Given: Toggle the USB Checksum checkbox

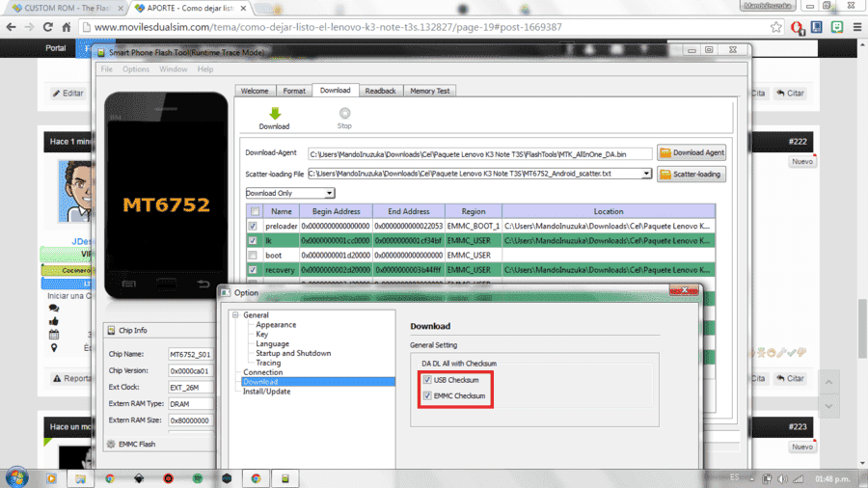Looking at the screenshot, I should coord(427,380).
